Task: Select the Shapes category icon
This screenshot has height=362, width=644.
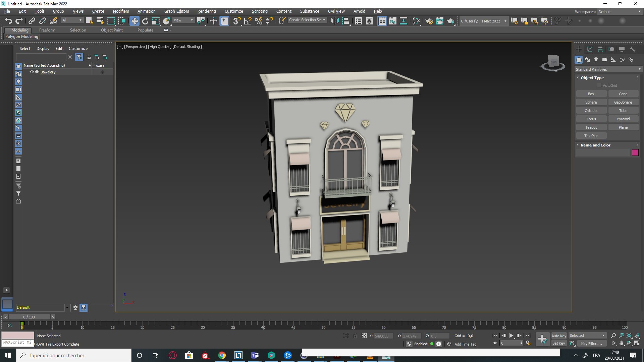Action: pyautogui.click(x=587, y=60)
